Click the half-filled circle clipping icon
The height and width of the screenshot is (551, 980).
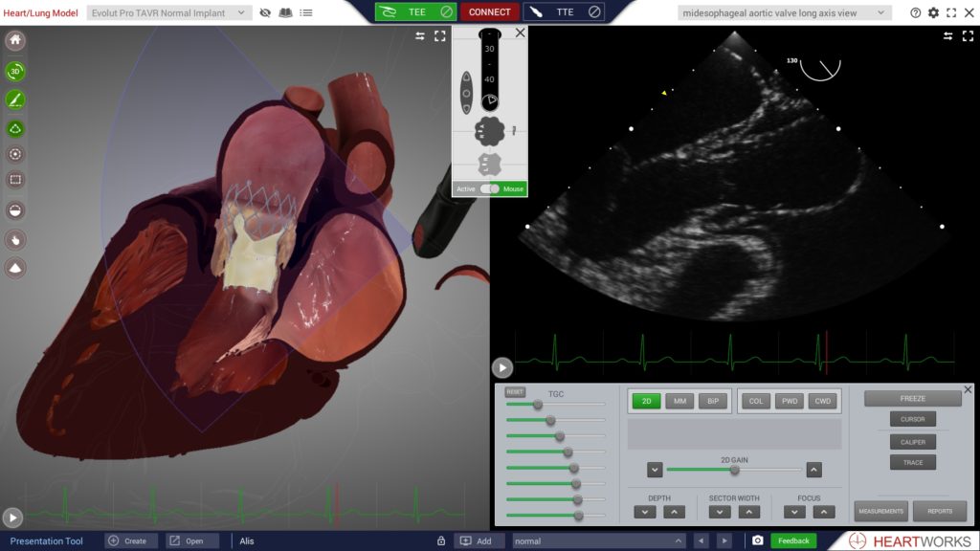coord(15,210)
